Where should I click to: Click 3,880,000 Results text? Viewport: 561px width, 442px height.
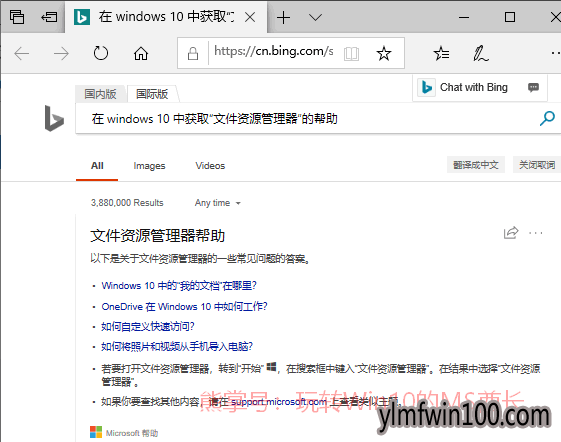[x=127, y=203]
